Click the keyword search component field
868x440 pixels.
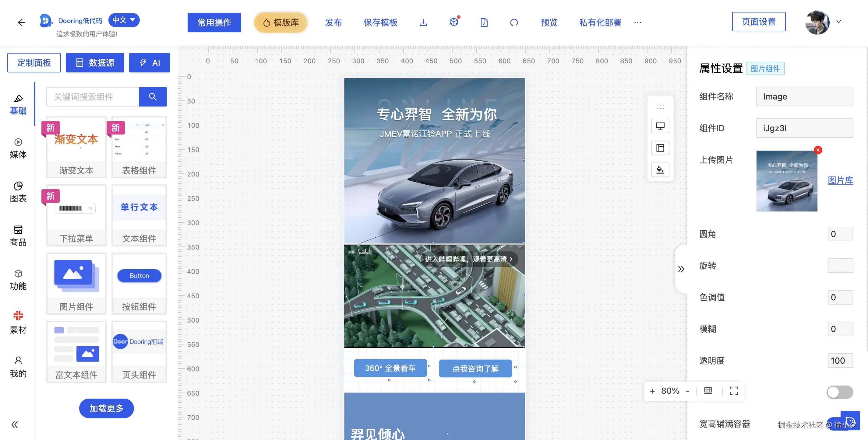click(93, 97)
